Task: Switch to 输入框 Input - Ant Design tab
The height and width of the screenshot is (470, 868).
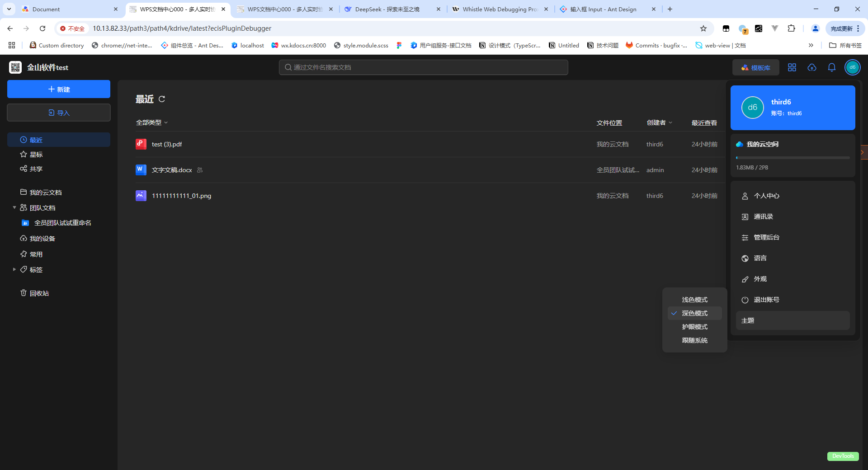Action: (x=608, y=9)
